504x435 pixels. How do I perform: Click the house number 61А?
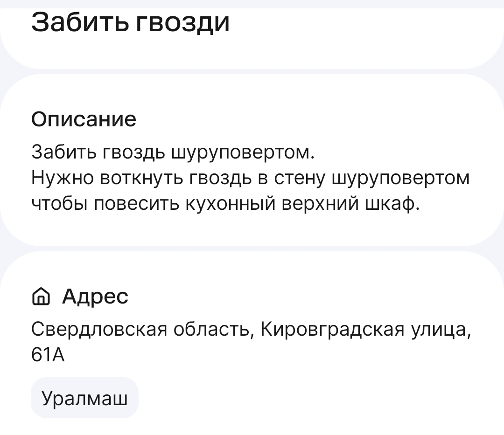point(48,356)
